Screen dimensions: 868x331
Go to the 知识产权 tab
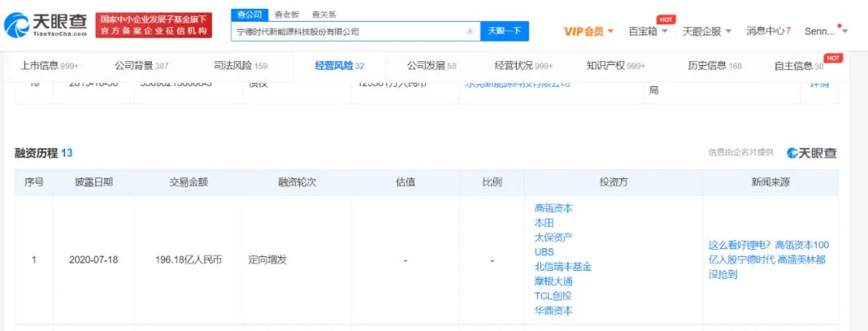616,65
